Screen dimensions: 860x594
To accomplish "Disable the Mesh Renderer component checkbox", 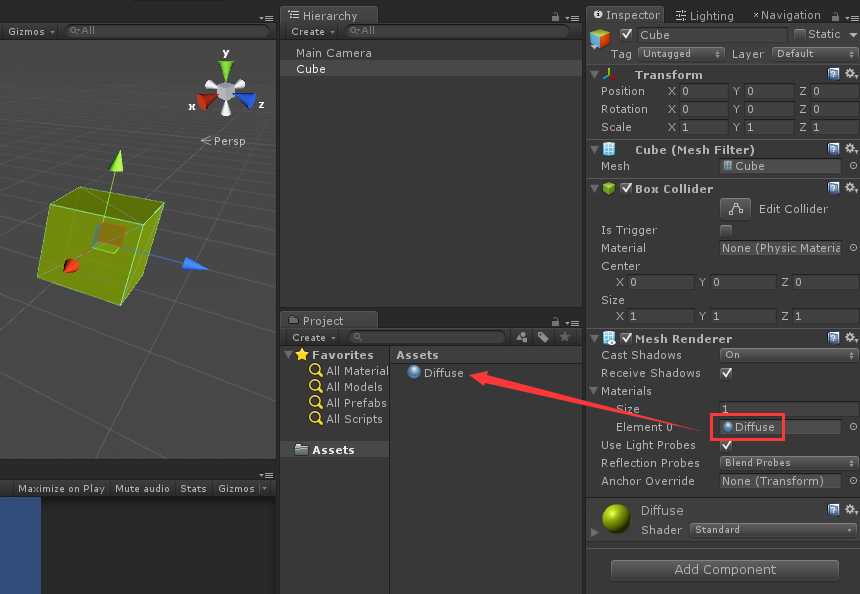I will pos(626,338).
